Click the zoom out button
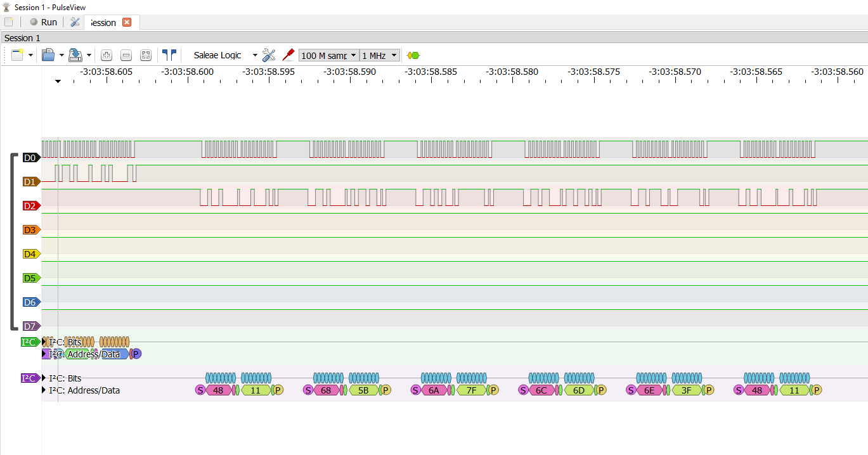 coord(126,55)
